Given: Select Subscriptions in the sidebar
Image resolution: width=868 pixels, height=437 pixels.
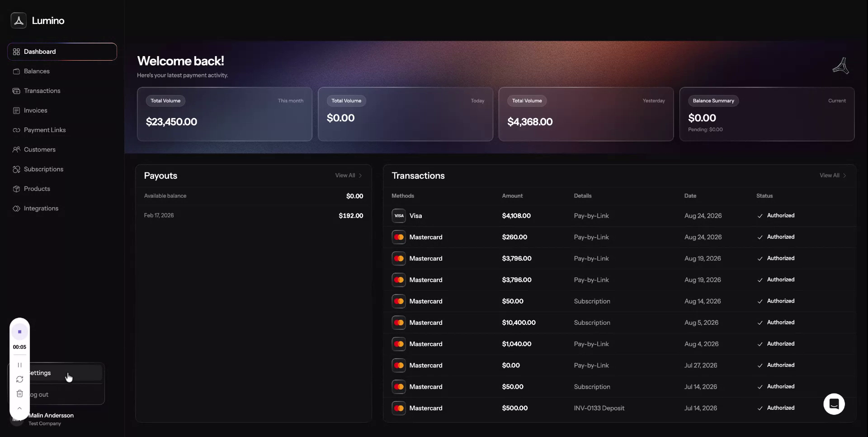Looking at the screenshot, I should (62, 169).
